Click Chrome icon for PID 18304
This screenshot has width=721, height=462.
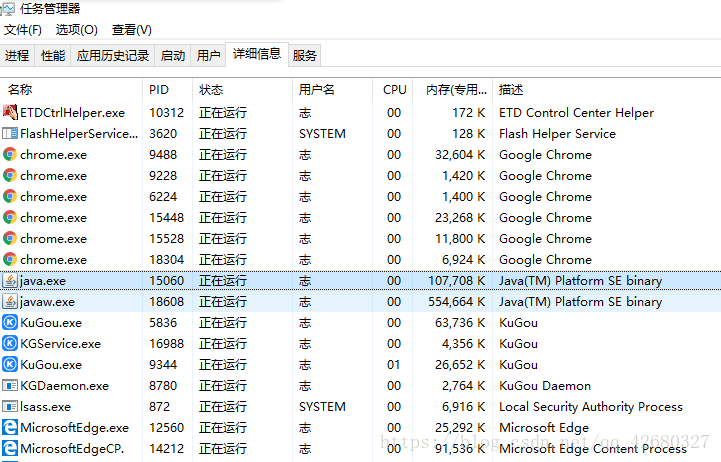[10, 260]
